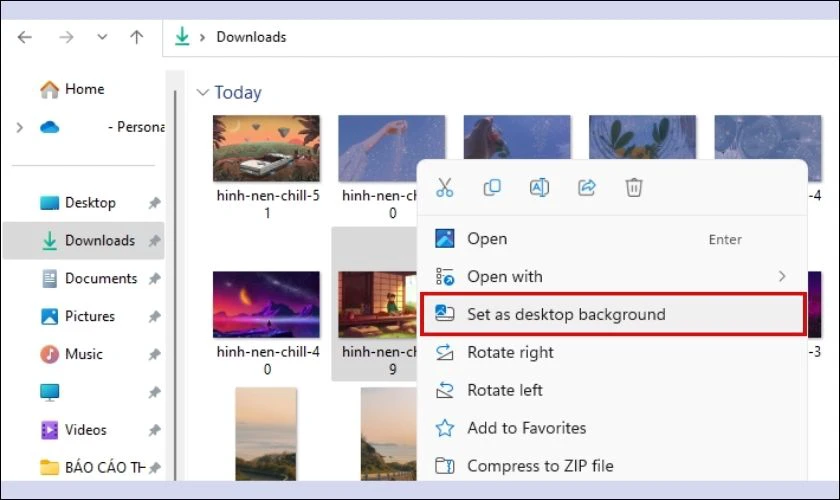Select Add to Favorites

click(x=526, y=428)
